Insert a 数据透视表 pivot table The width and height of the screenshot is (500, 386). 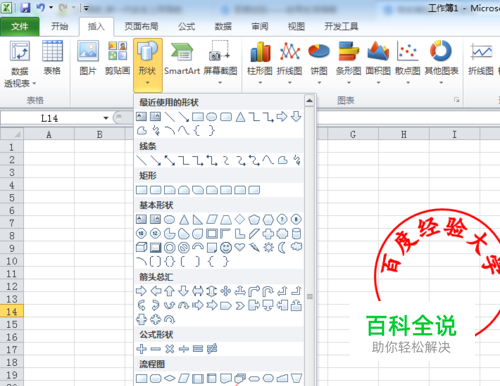pyautogui.click(x=20, y=65)
